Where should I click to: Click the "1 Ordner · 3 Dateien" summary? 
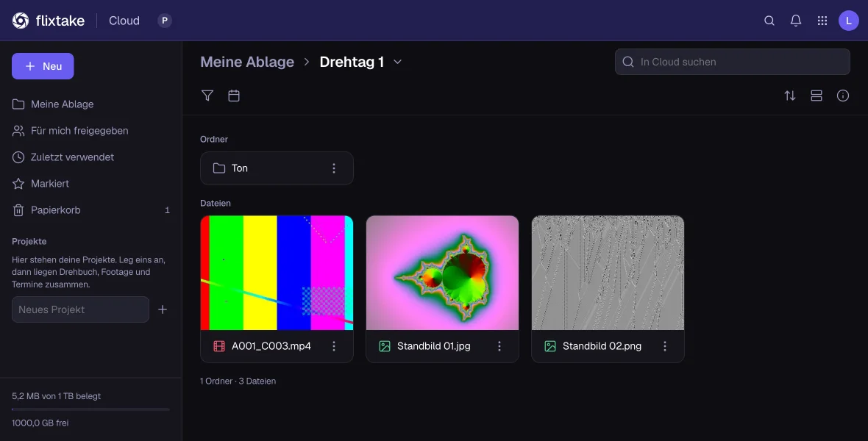point(238,381)
